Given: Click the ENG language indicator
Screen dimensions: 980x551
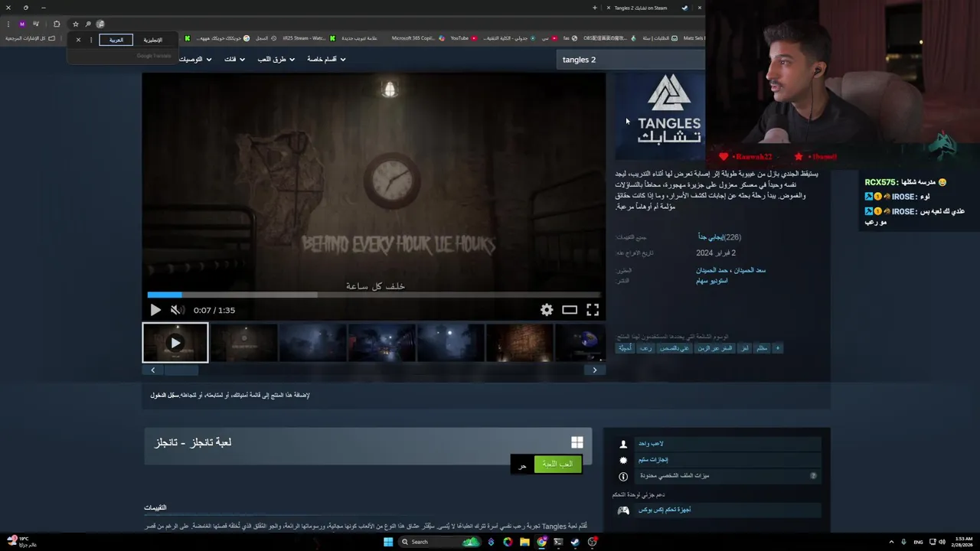Looking at the screenshot, I should (918, 542).
